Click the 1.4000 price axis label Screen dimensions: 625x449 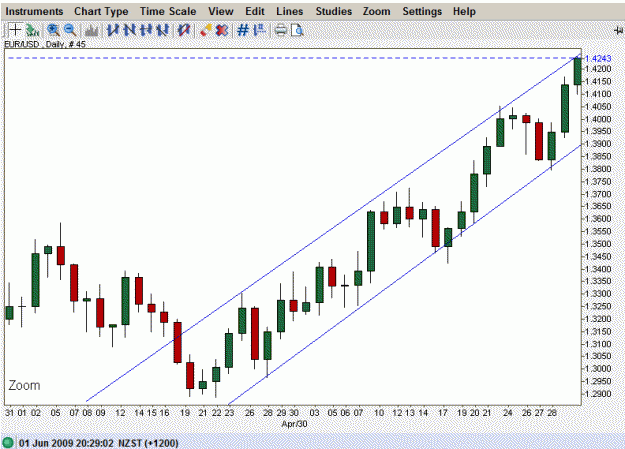598,119
